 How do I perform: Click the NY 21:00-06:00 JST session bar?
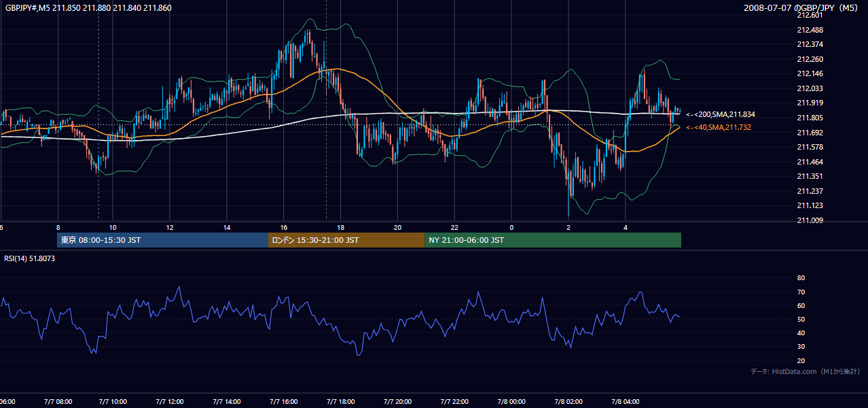pos(553,240)
